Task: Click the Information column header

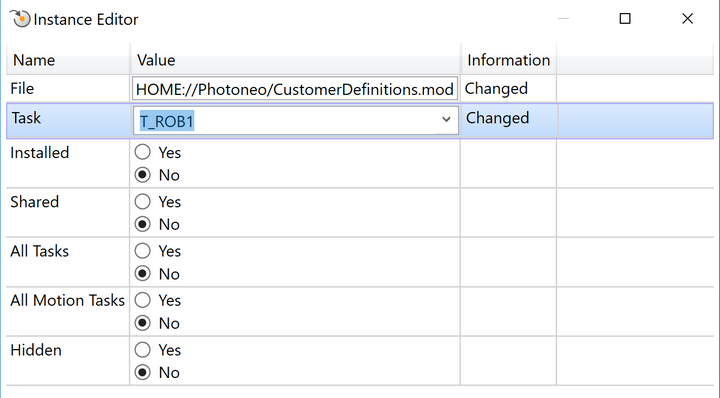Action: pyautogui.click(x=508, y=60)
